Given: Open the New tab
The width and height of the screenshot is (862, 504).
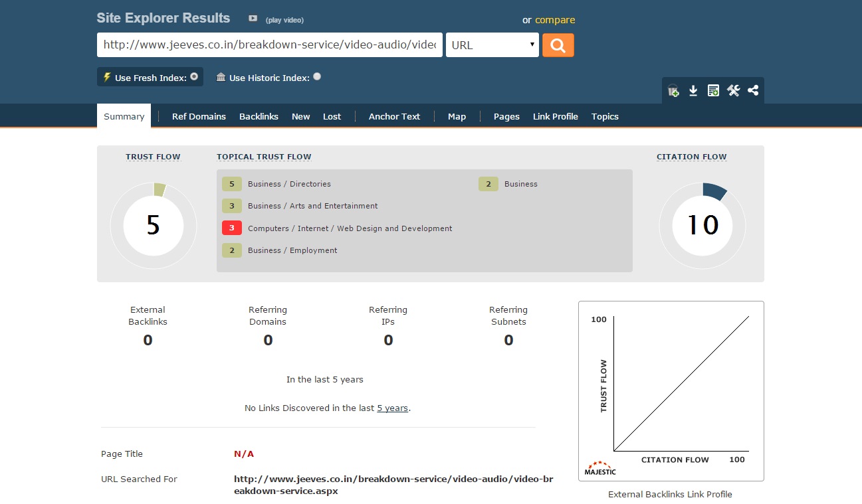Looking at the screenshot, I should (x=300, y=116).
